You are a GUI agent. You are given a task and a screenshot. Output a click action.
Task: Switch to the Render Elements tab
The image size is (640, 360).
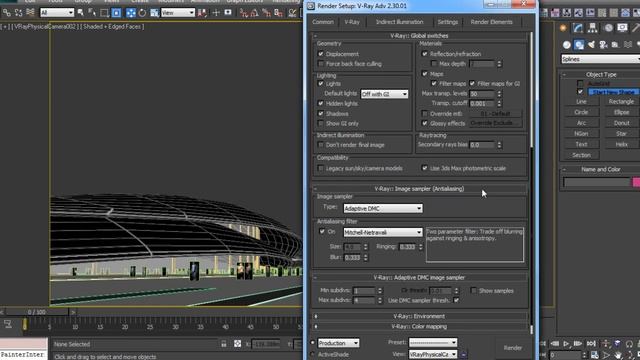coord(491,22)
